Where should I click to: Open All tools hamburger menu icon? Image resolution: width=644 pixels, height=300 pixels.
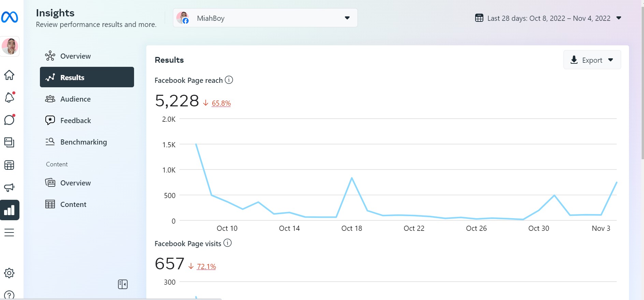tap(9, 232)
